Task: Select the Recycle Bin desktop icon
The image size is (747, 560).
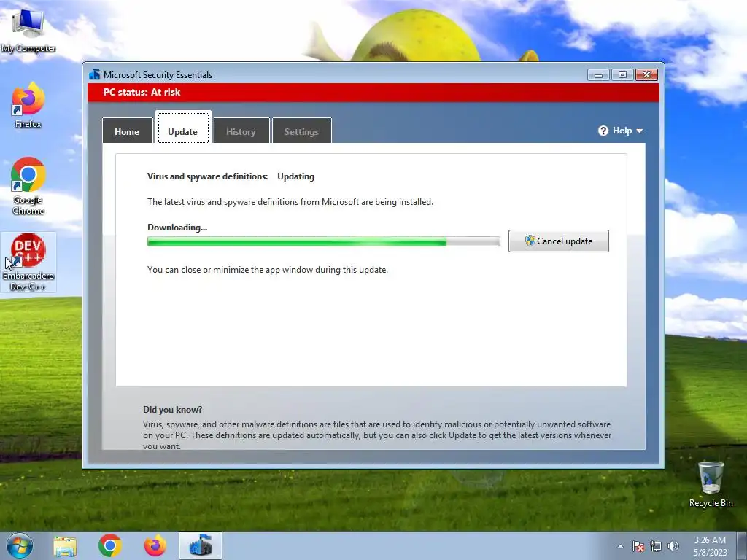Action: click(x=711, y=484)
